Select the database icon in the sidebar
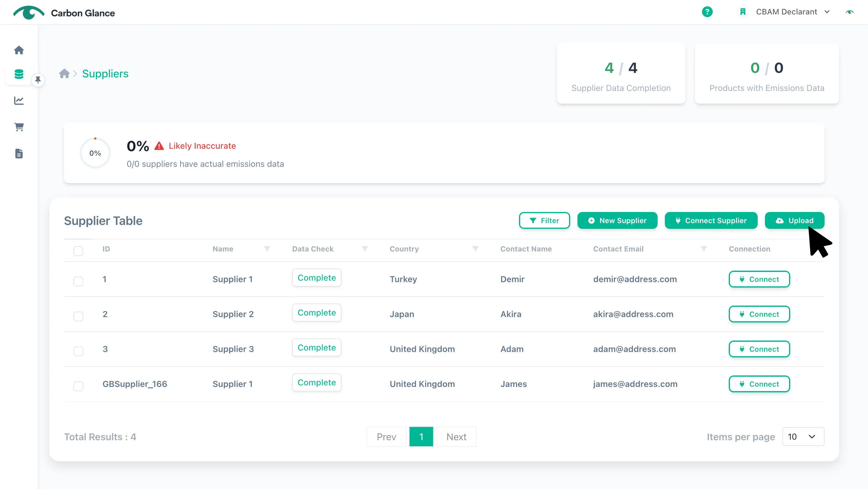Image resolution: width=868 pixels, height=489 pixels. click(x=19, y=74)
